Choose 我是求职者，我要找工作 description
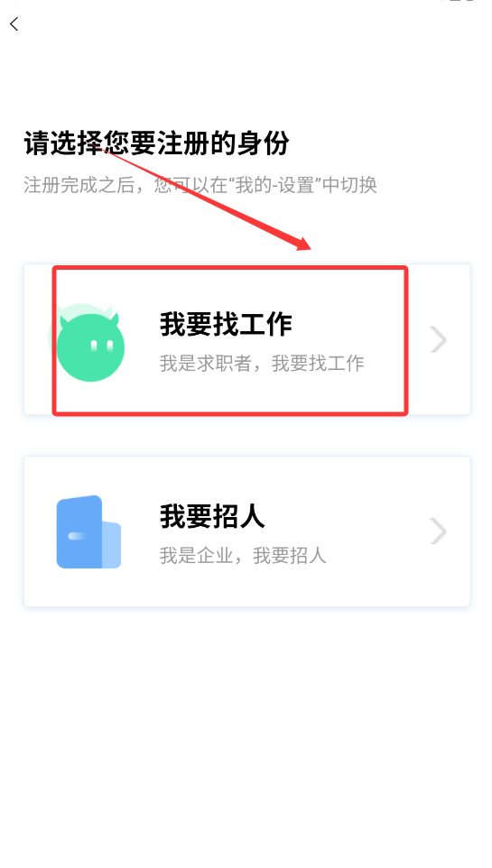Image resolution: width=492 pixels, height=868 pixels. (262, 363)
